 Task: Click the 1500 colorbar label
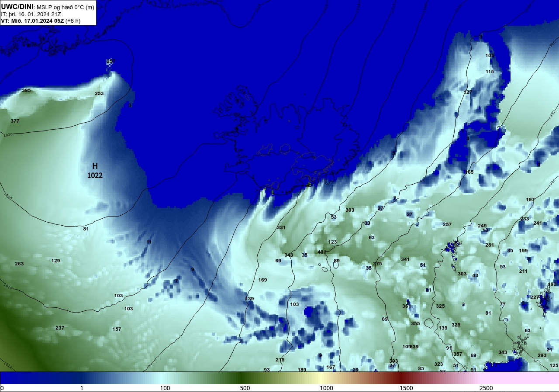click(x=406, y=388)
